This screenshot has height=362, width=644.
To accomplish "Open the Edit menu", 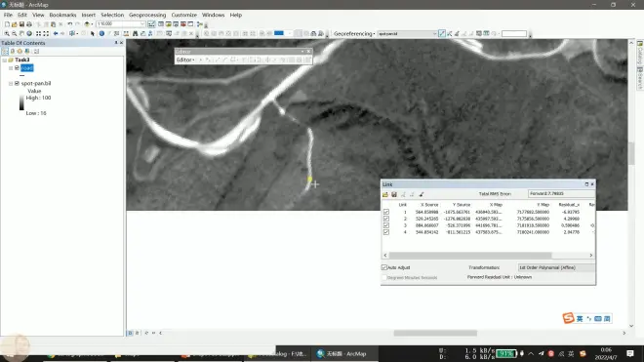I will pyautogui.click(x=22, y=15).
